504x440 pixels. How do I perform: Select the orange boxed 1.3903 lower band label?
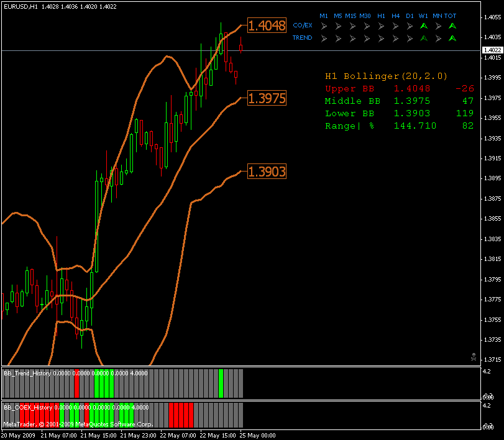[x=267, y=172]
